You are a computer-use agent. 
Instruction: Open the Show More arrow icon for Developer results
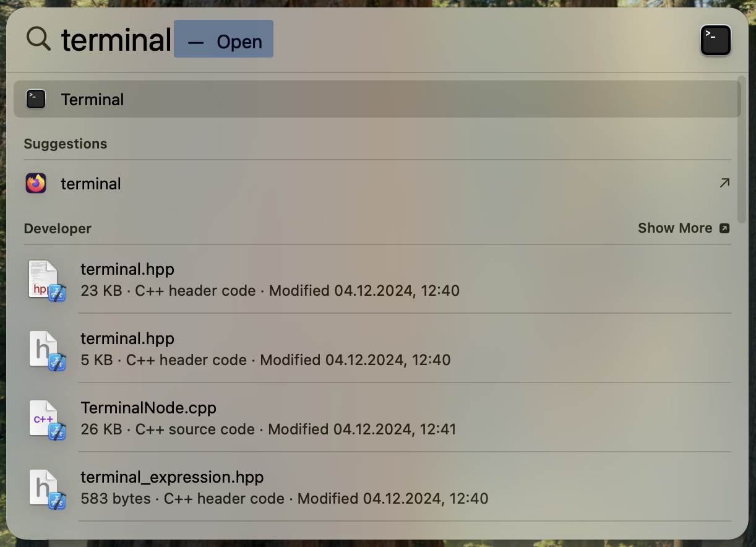[724, 228]
